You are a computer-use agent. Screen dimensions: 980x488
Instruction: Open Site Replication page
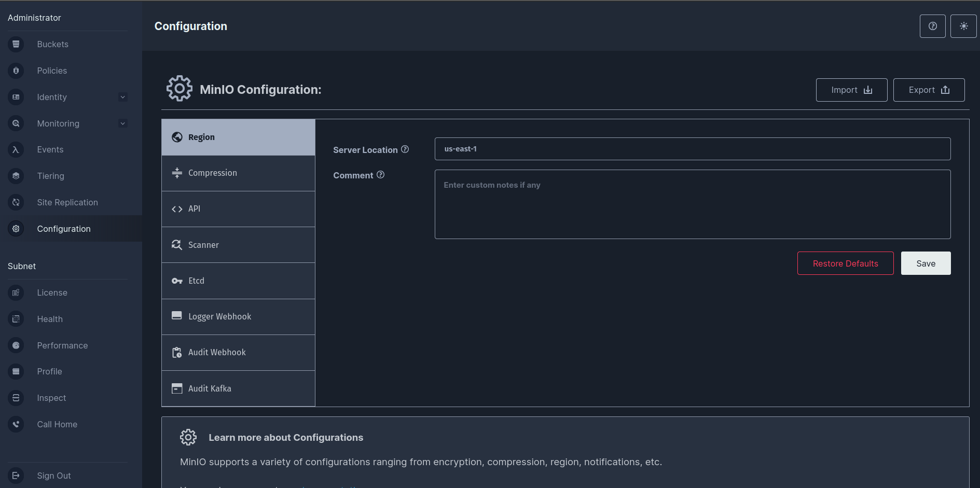pos(67,202)
